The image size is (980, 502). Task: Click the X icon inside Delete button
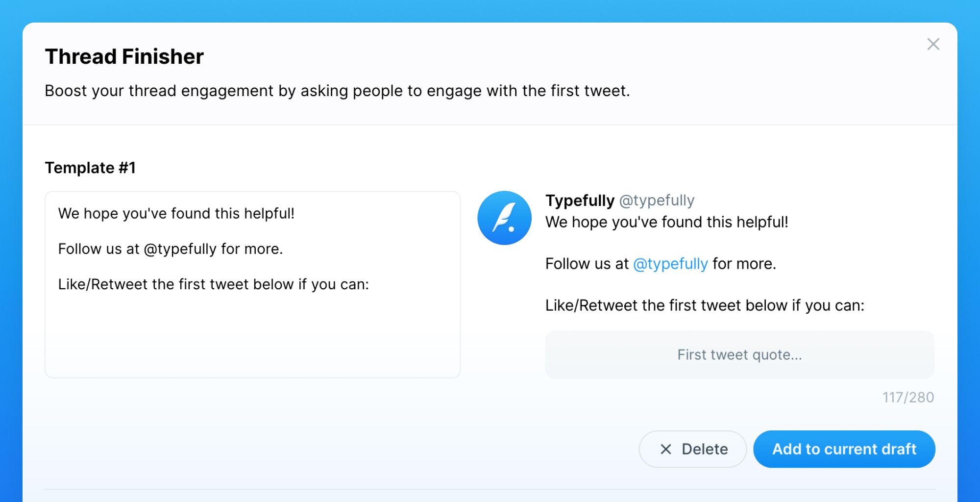point(665,449)
